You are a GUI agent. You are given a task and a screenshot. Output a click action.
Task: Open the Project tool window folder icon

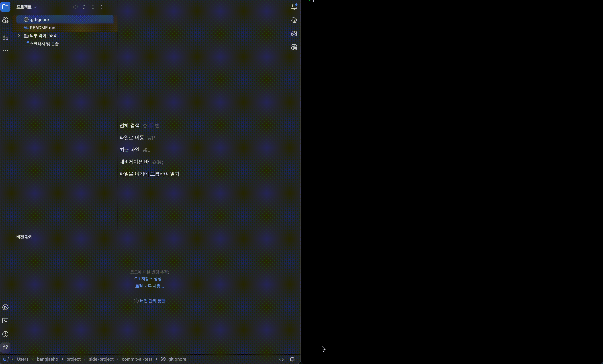click(x=5, y=7)
